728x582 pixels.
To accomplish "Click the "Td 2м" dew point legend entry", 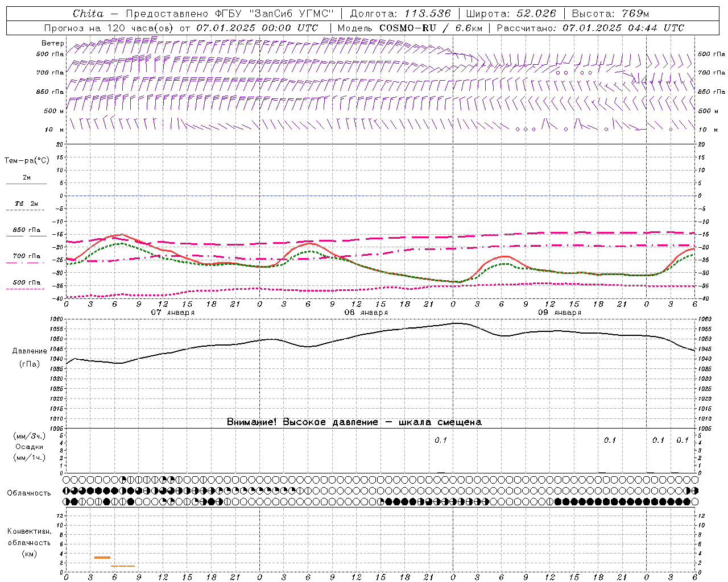I will pos(26,203).
